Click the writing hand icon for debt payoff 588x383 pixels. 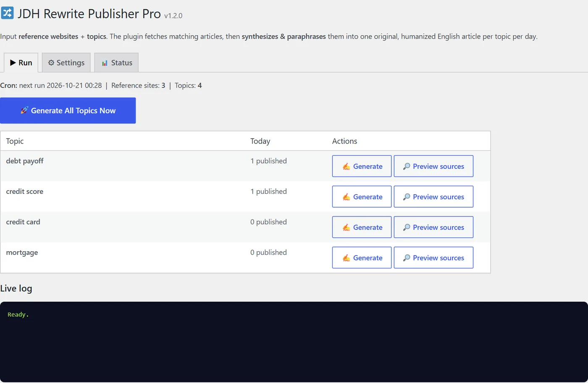pyautogui.click(x=346, y=167)
